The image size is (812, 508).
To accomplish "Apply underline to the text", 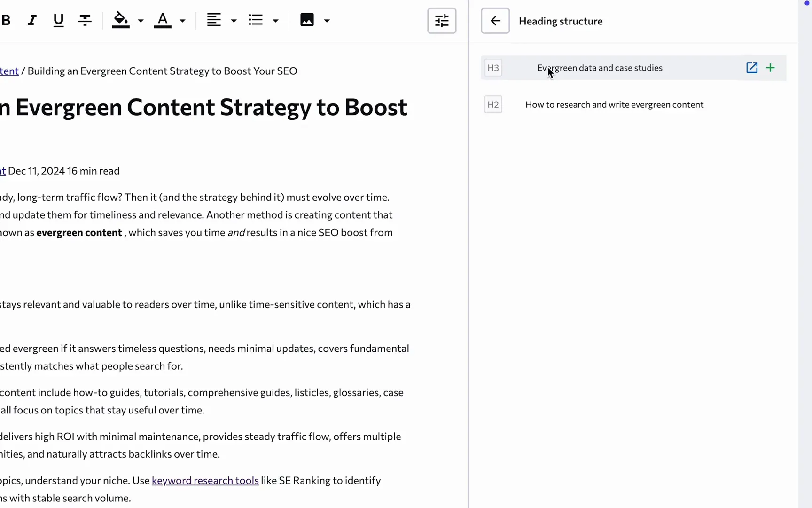I will (x=58, y=20).
